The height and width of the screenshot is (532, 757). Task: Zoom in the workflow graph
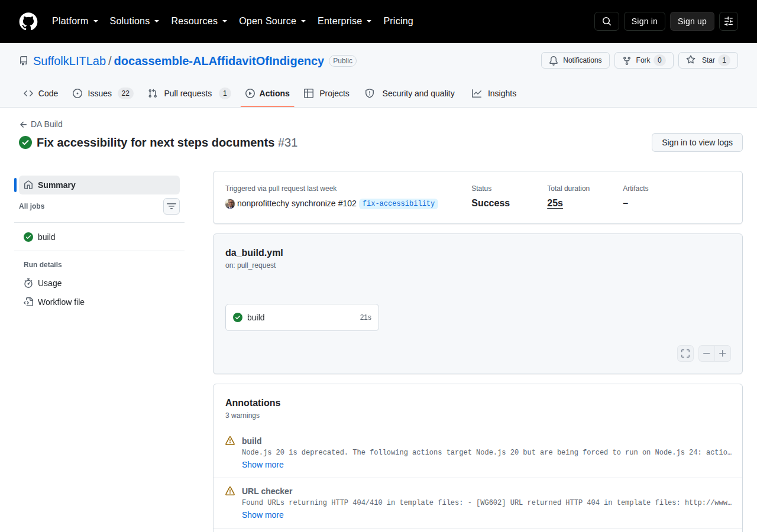click(x=723, y=353)
